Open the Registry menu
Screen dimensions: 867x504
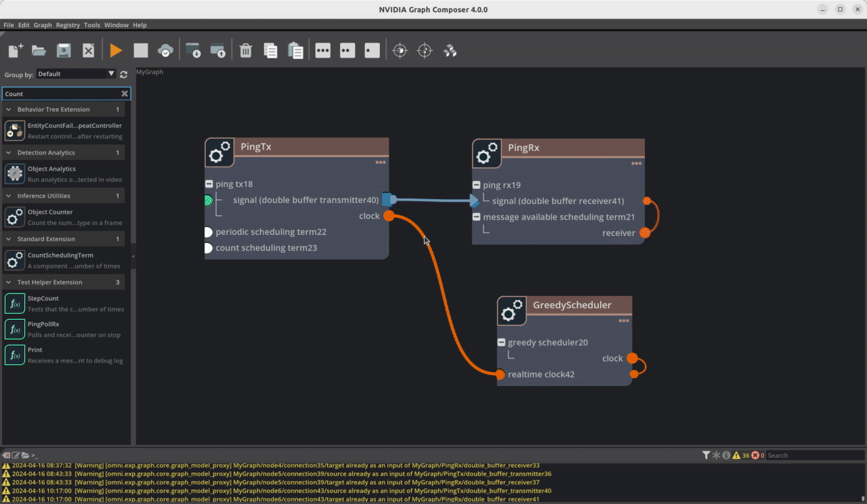[68, 25]
